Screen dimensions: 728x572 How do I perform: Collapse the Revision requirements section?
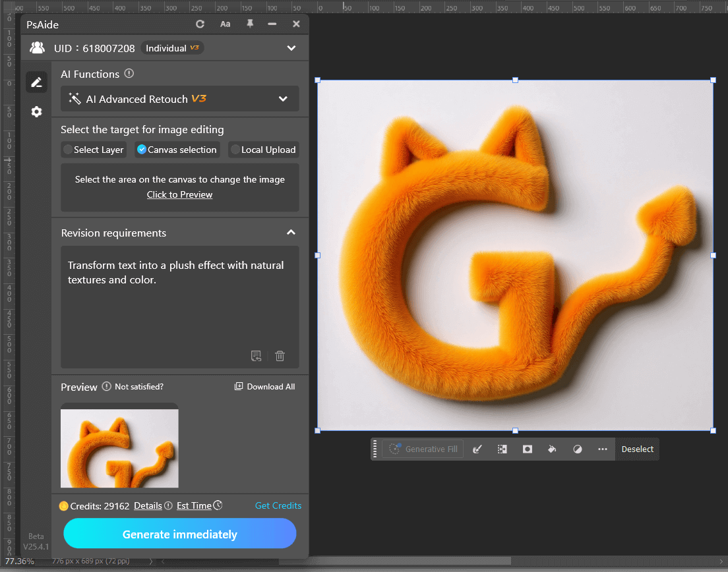[290, 233]
